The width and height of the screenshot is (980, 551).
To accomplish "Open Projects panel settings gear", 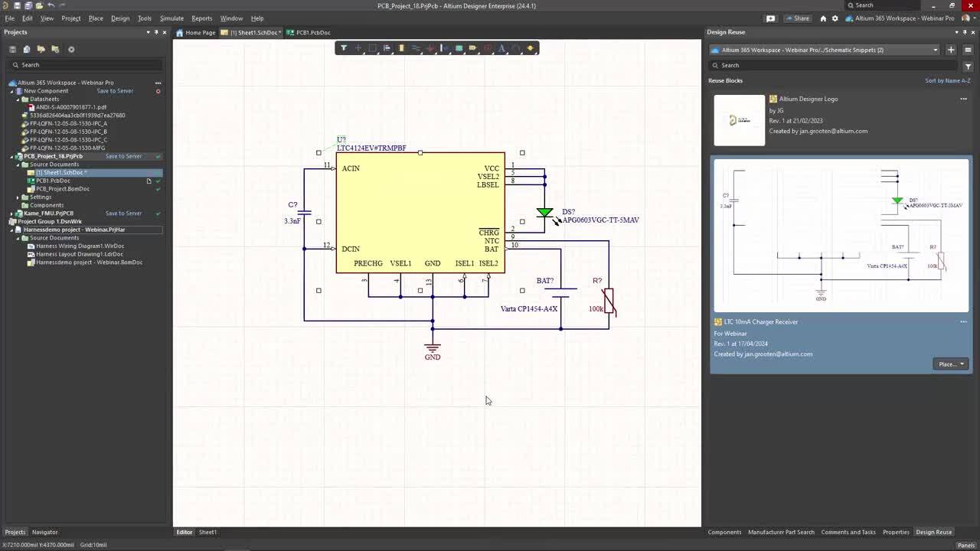I will pos(71,49).
